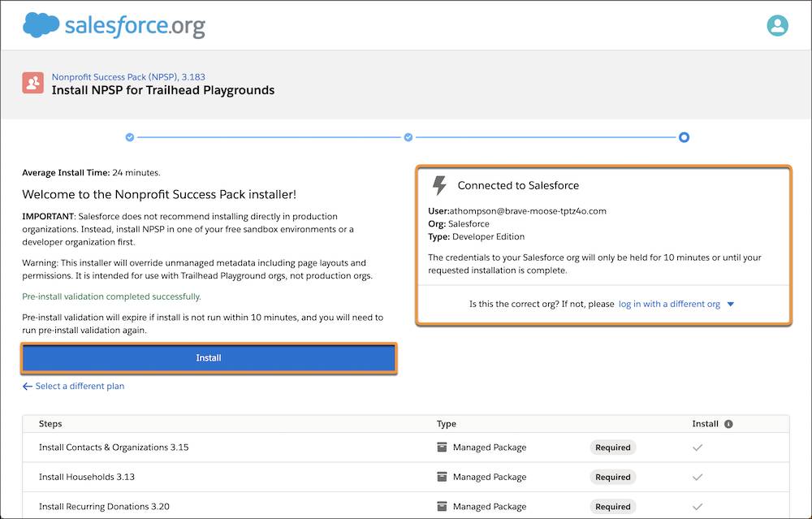Click package icon in Recurring Donations row
The width and height of the screenshot is (812, 519).
click(x=442, y=506)
